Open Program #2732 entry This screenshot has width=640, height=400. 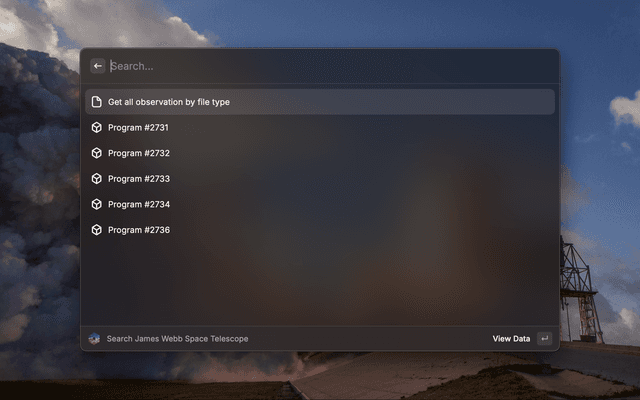click(320, 153)
